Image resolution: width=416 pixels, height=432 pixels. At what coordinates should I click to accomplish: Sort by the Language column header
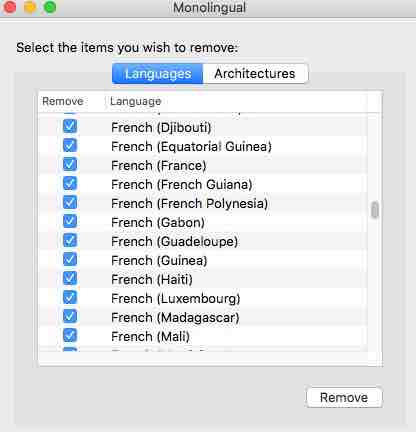click(136, 101)
